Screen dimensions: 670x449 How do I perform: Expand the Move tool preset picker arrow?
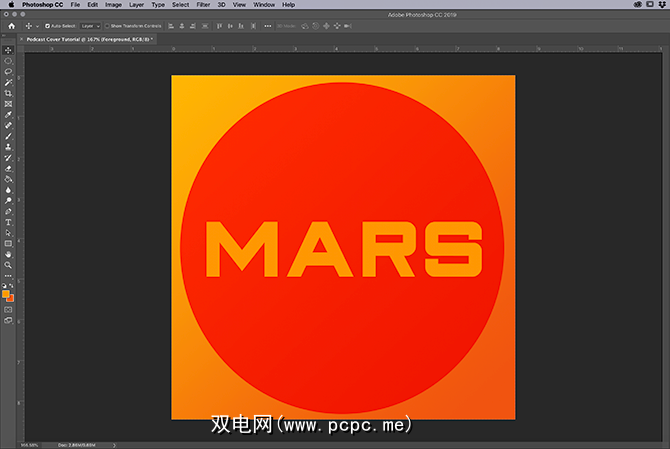pos(36,26)
